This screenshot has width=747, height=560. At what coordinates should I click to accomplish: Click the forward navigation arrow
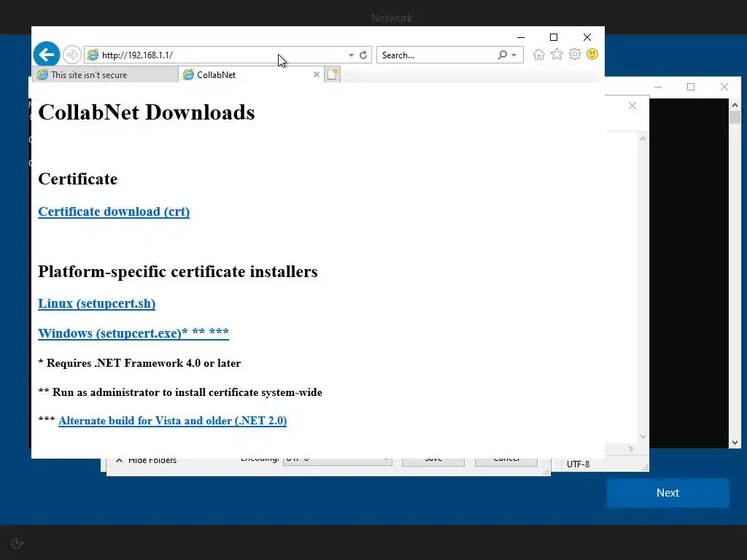point(72,55)
